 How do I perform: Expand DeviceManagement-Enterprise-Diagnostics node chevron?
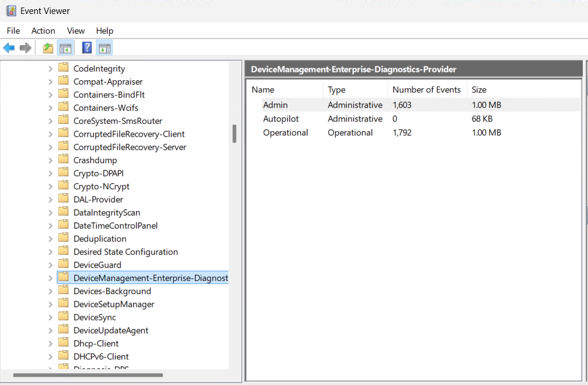tap(50, 278)
